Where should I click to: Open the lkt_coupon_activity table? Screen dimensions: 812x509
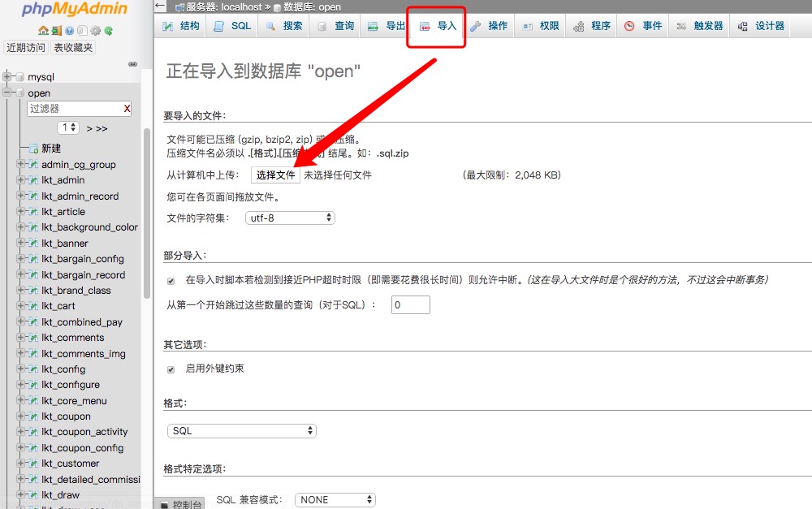tap(84, 431)
